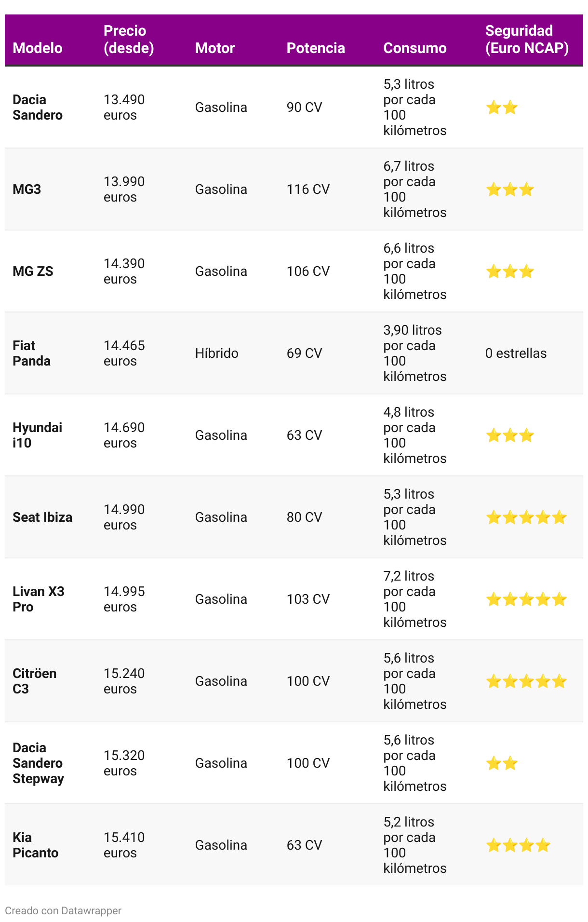Viewport: 588px width, 922px height.
Task: Click the Seat Ibiza five-star rating
Action: pyautogui.click(x=526, y=517)
